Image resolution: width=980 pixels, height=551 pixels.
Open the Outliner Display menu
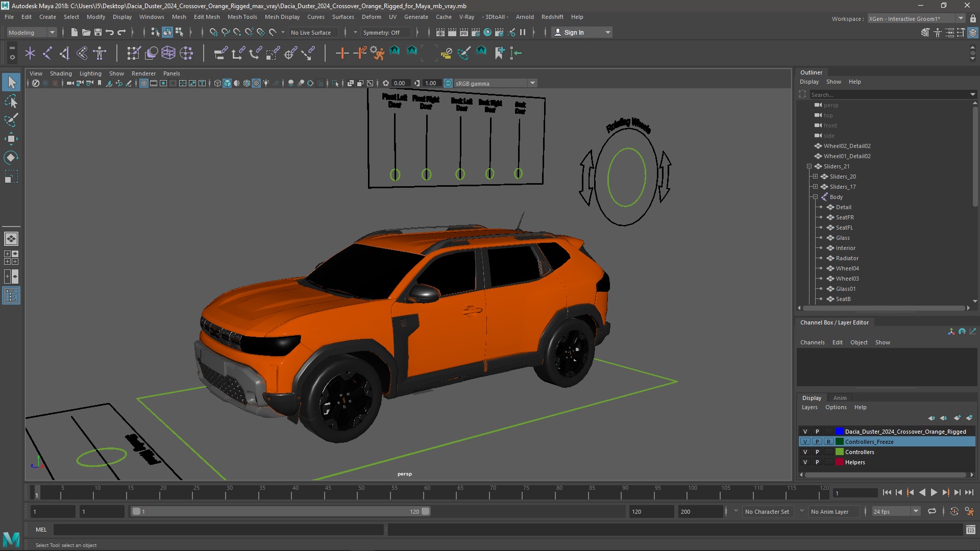[x=809, y=82]
